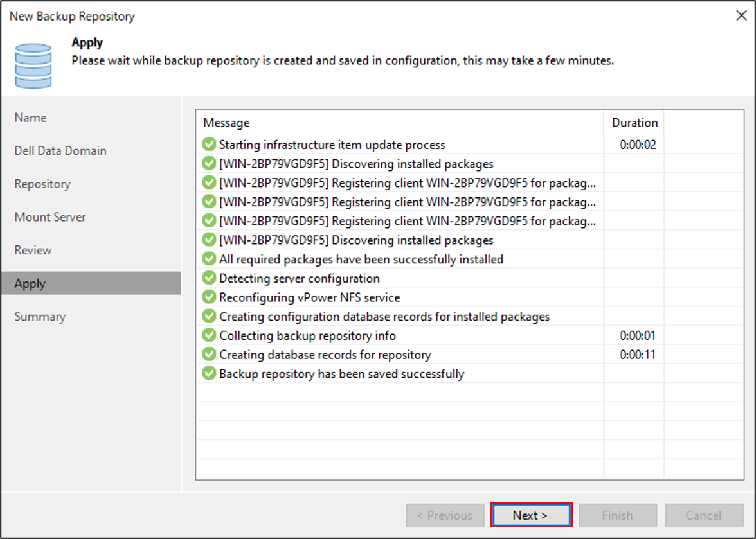This screenshot has width=756, height=539.
Task: Click green check beside Reconfiguring vPower NFS service
Action: [209, 297]
